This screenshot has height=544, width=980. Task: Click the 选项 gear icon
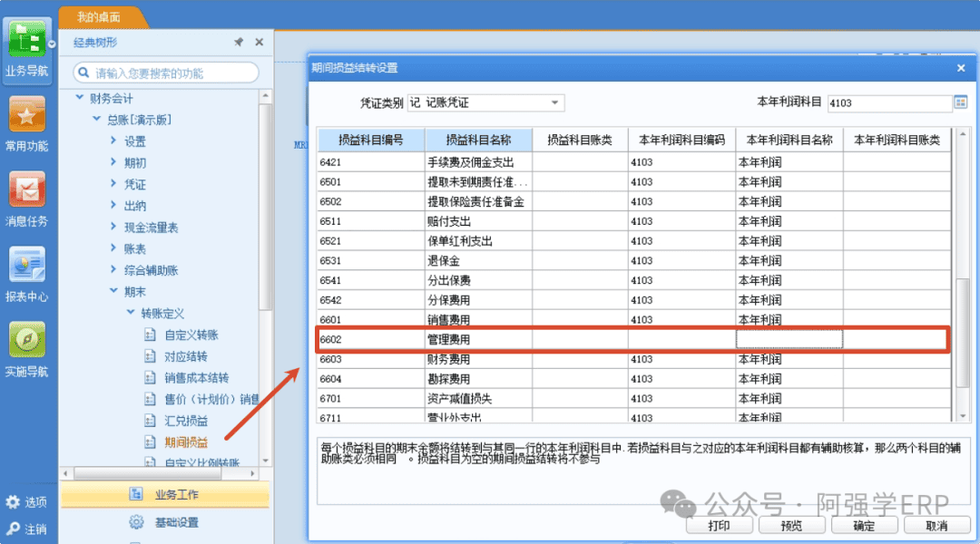point(13,501)
